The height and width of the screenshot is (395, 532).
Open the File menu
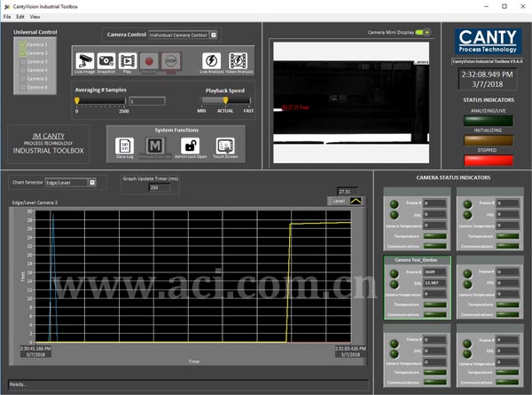point(6,17)
